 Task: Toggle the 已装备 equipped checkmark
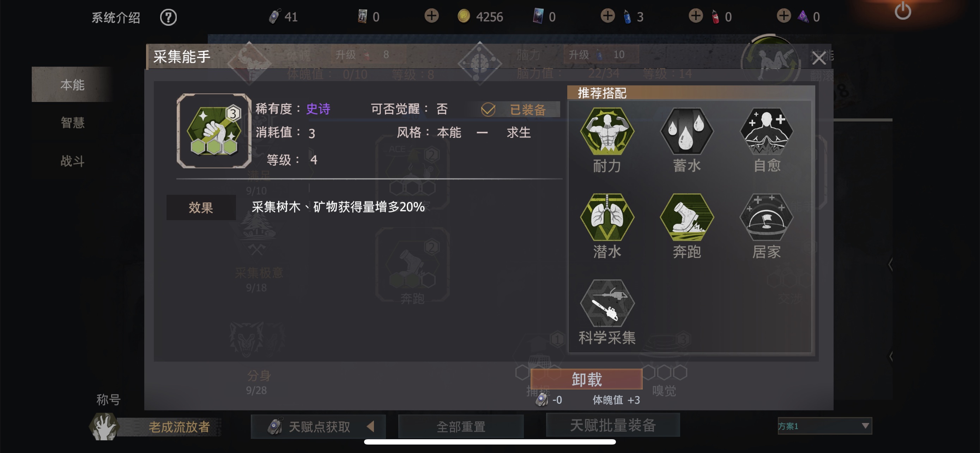coord(488,109)
